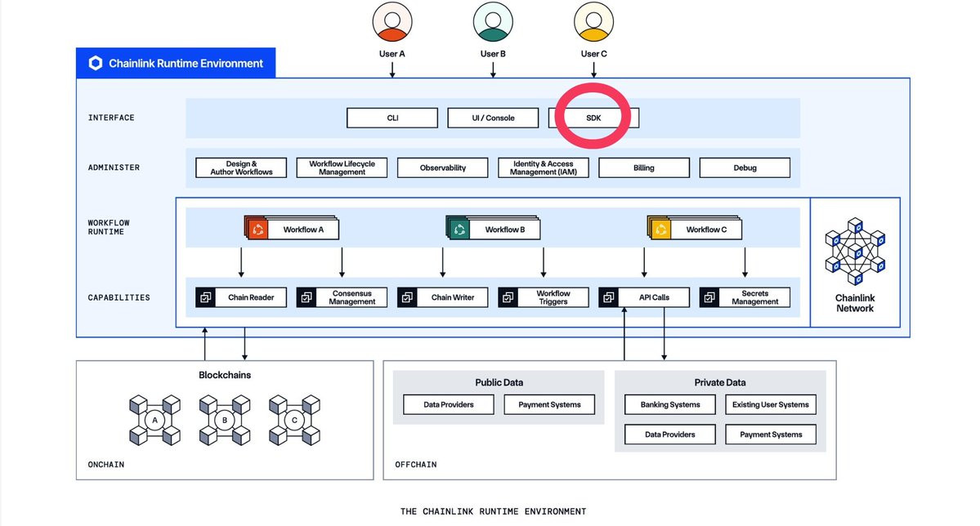Image resolution: width=980 pixels, height=526 pixels.
Task: Click blockchain B cube icon
Action: (225, 420)
